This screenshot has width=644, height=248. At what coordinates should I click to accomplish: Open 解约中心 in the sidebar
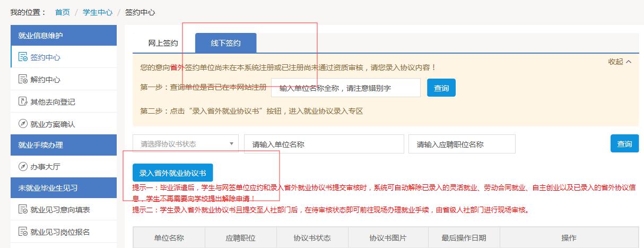(x=64, y=79)
